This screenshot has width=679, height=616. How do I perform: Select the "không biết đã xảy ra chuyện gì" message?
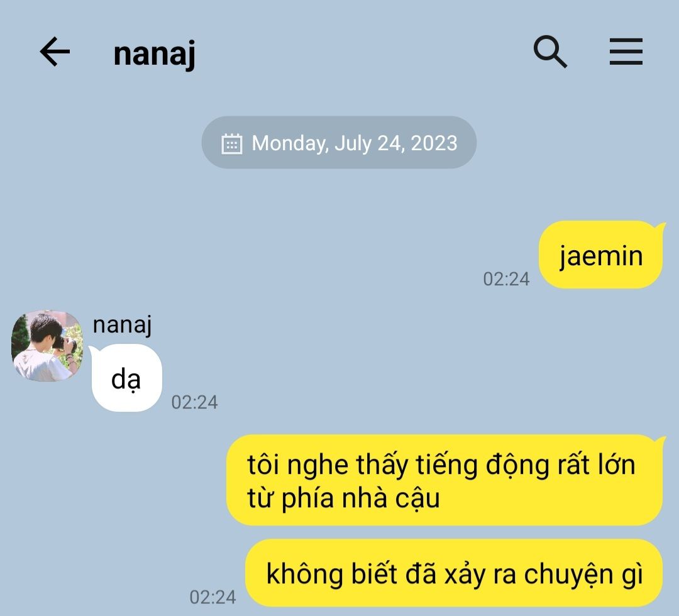click(x=455, y=573)
